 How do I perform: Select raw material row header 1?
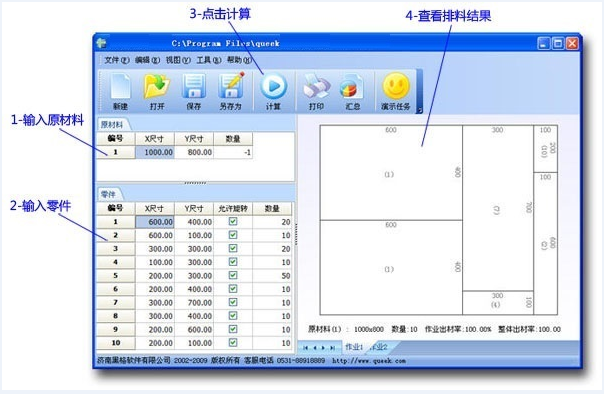tap(116, 153)
